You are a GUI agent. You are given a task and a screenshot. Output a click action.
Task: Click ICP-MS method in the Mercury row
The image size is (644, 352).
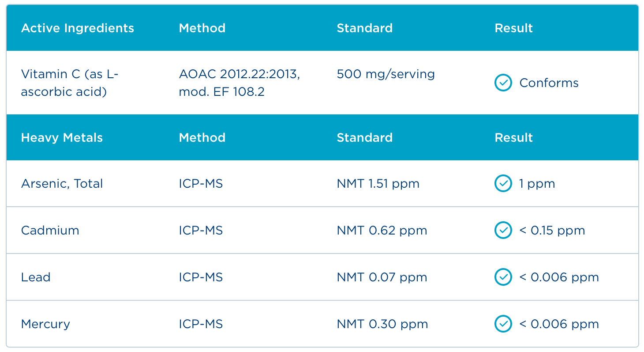coord(201,324)
